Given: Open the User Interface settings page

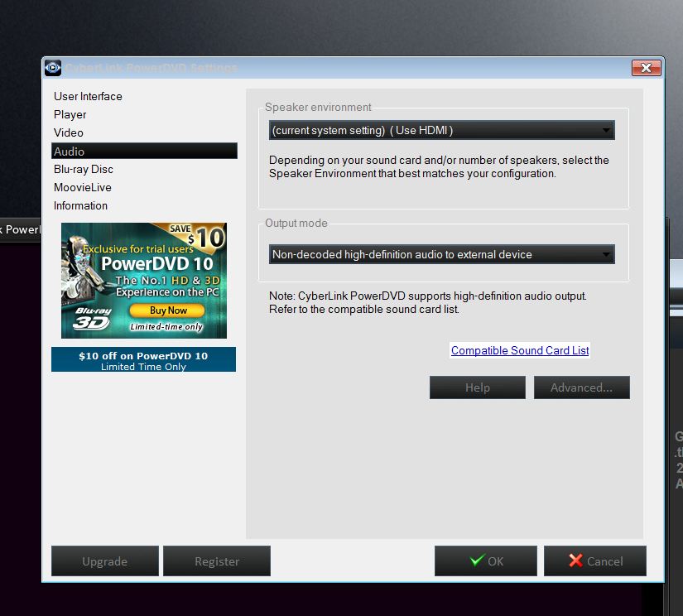Looking at the screenshot, I should tap(88, 96).
